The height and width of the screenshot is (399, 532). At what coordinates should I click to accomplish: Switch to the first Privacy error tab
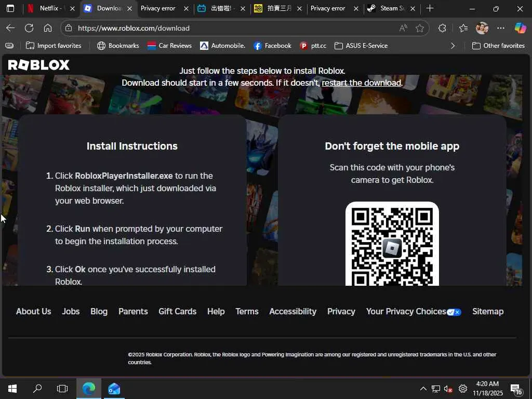(158, 8)
